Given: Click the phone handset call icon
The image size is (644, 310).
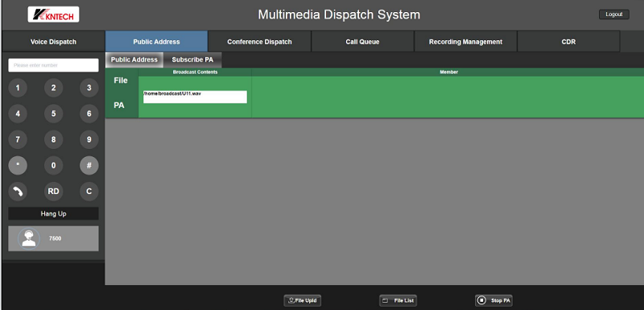Looking at the screenshot, I should pos(18,192).
